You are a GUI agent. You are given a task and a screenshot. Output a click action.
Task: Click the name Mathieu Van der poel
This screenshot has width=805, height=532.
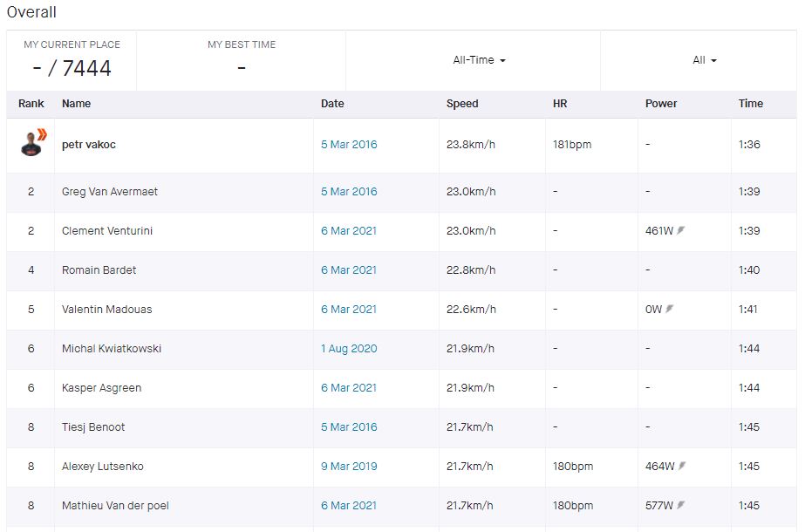click(x=115, y=505)
